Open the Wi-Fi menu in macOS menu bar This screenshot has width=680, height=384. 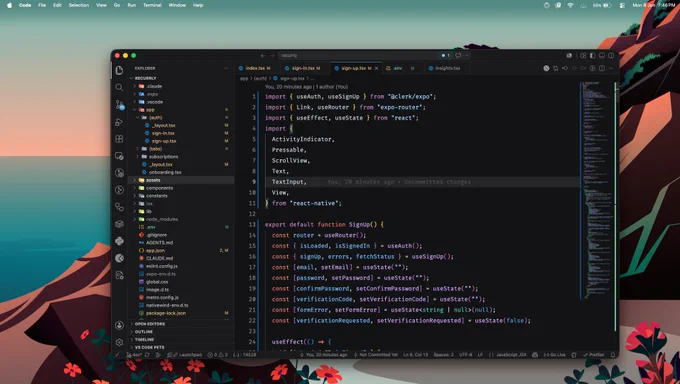click(570, 5)
